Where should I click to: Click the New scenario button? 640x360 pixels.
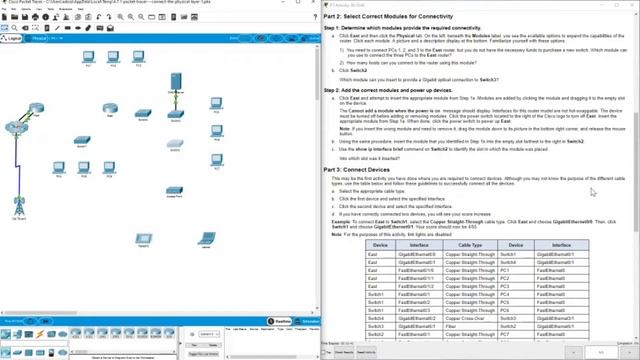click(x=194, y=345)
